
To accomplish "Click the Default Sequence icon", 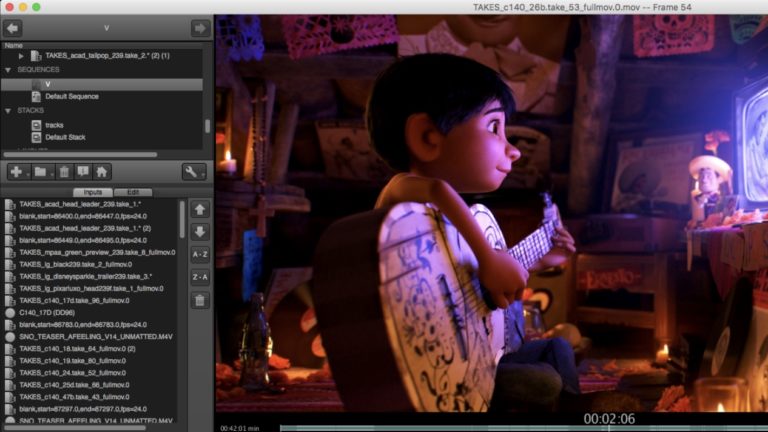I will [x=36, y=97].
